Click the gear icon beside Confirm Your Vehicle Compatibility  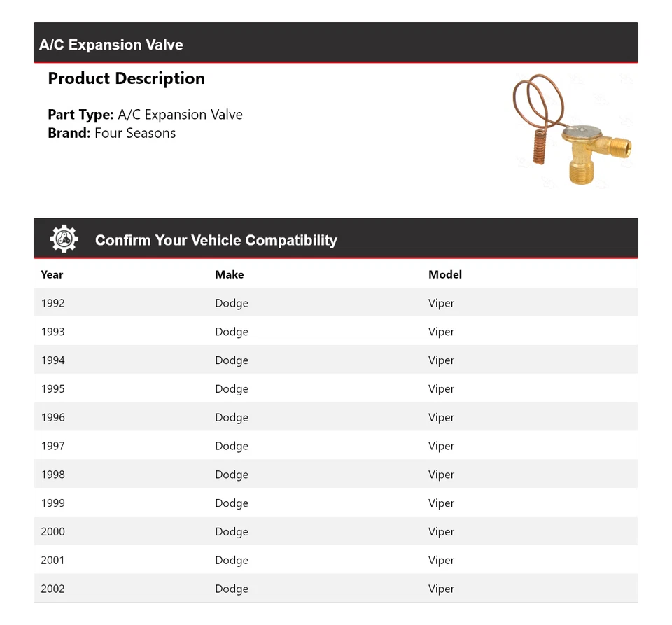pyautogui.click(x=64, y=239)
